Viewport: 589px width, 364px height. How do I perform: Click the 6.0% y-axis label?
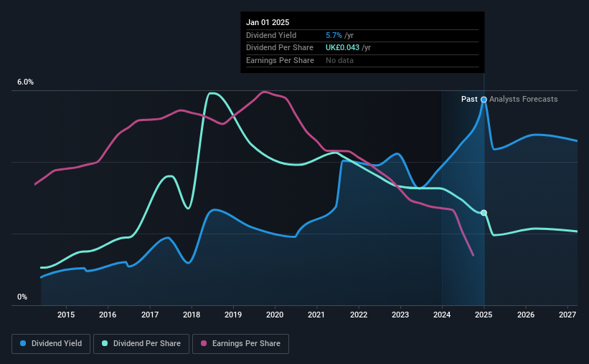[25, 82]
